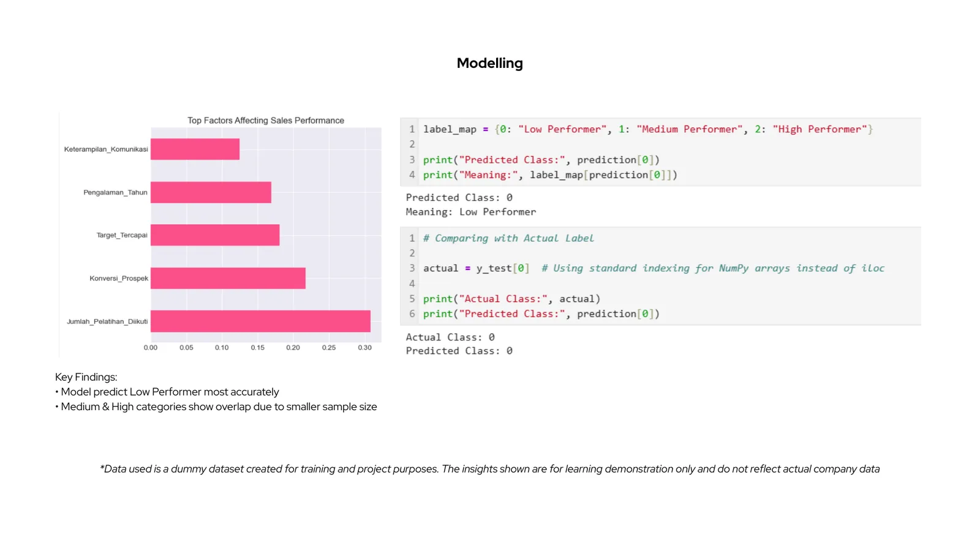Click the Jumlah_Pelatihan_Diikuti axis label
980x551 pixels.
pos(107,321)
